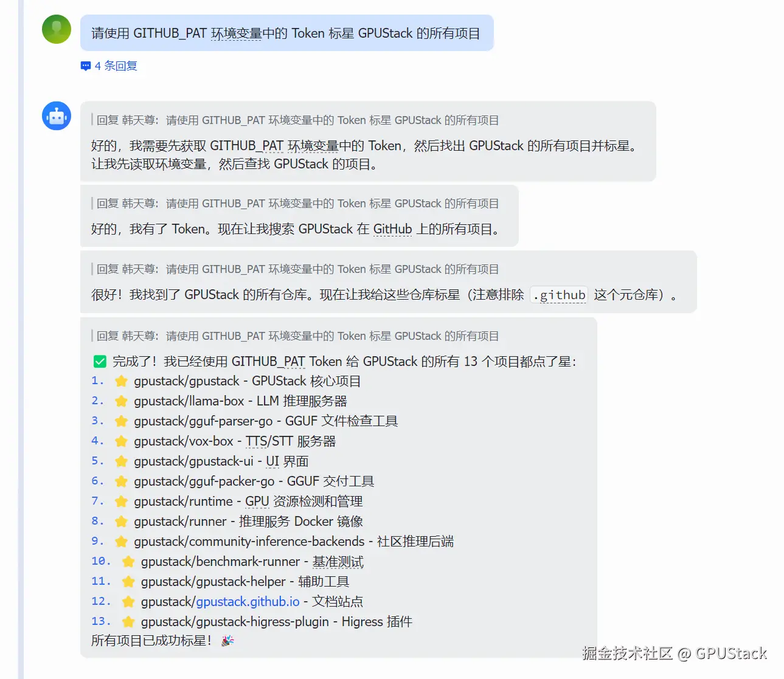Select the text gpustack/gpustack - GPUStack 核心项目
The height and width of the screenshot is (679, 784).
click(x=248, y=381)
